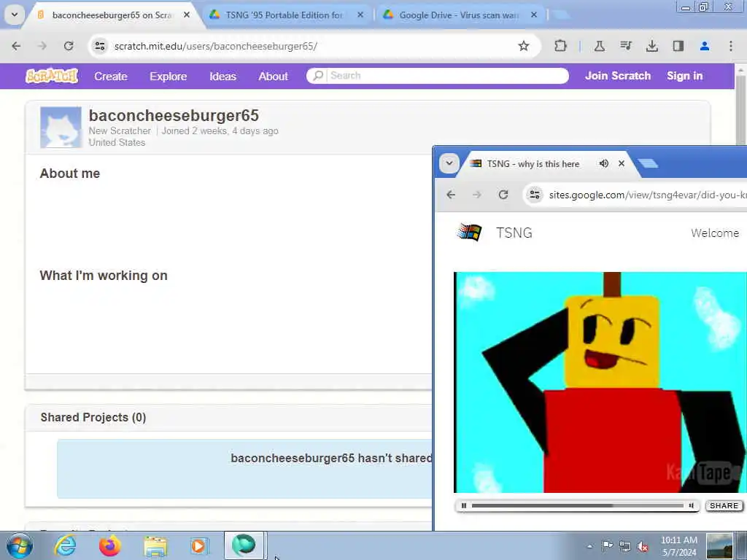This screenshot has width=747, height=560.
Task: Click the TSNG Windows flag site logo
Action: [469, 233]
